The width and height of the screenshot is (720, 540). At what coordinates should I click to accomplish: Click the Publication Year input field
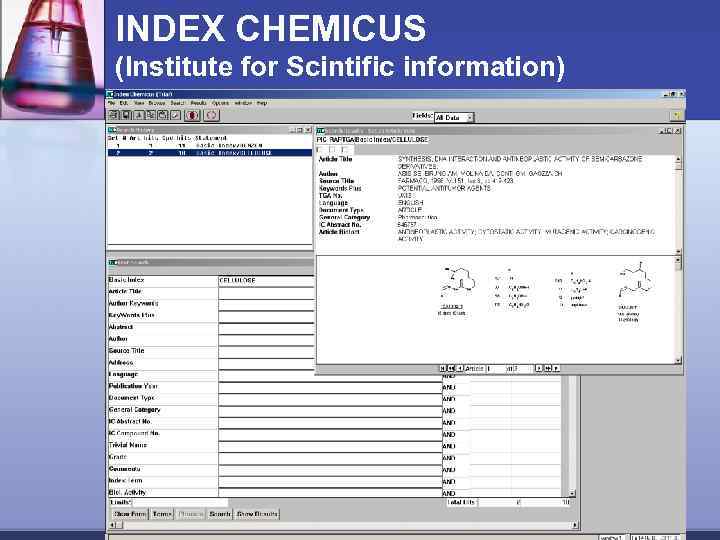(330, 387)
